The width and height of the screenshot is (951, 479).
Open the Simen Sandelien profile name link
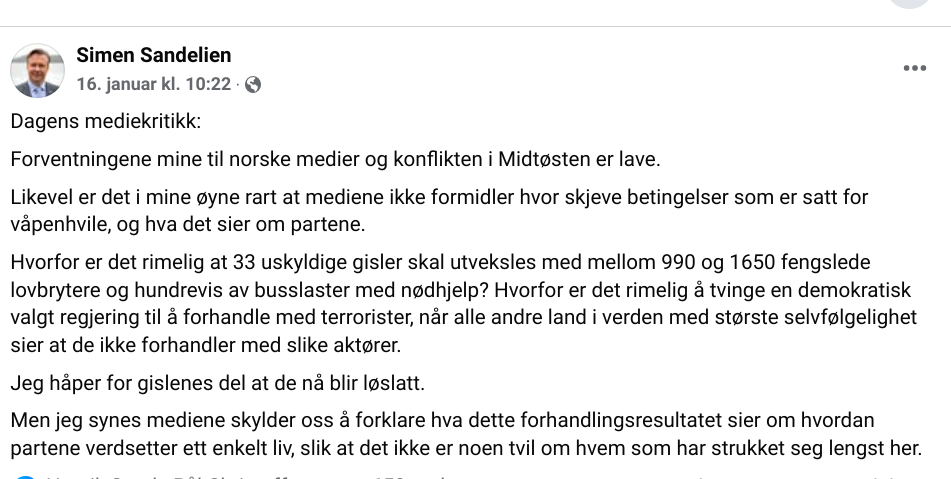pos(153,55)
